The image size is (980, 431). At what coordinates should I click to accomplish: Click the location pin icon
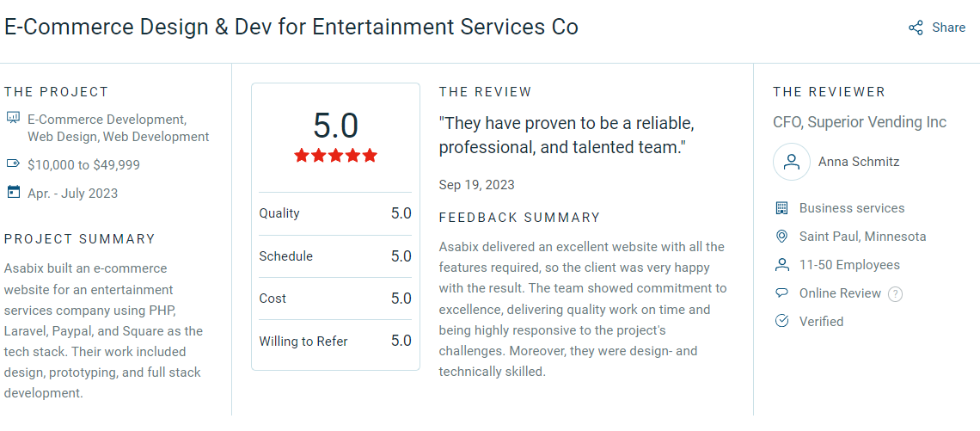pos(781,237)
